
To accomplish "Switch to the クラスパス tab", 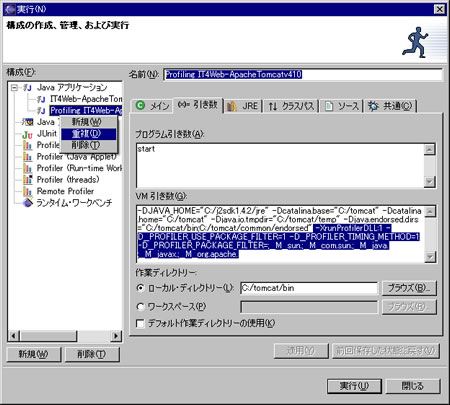I will (x=291, y=106).
